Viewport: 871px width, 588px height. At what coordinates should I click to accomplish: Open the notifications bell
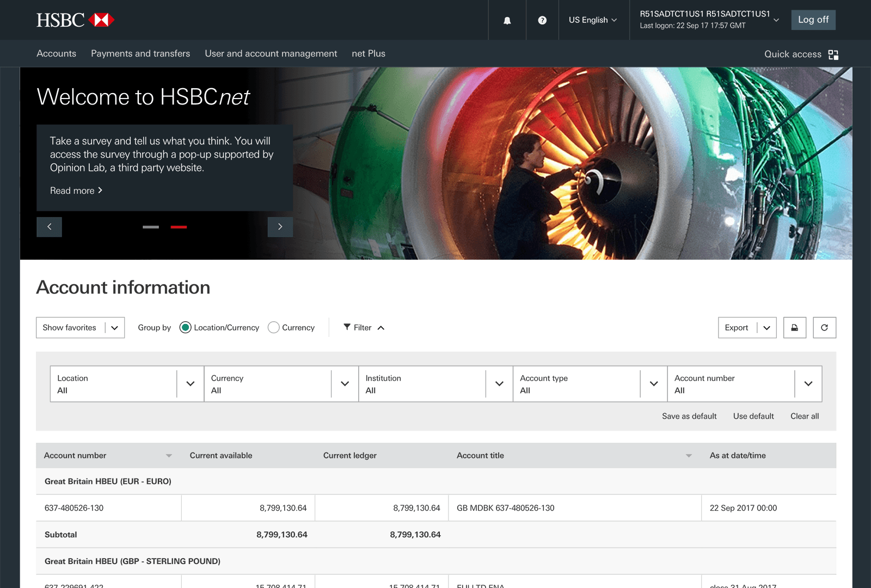[507, 20]
